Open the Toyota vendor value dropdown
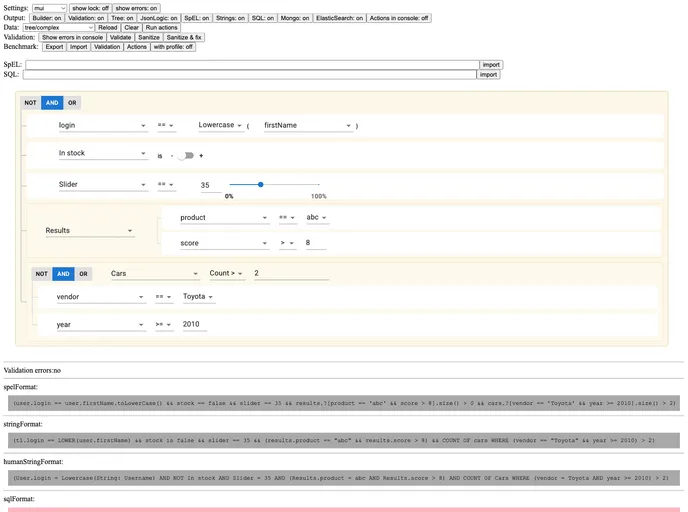The width and height of the screenshot is (688, 512). pyautogui.click(x=198, y=297)
